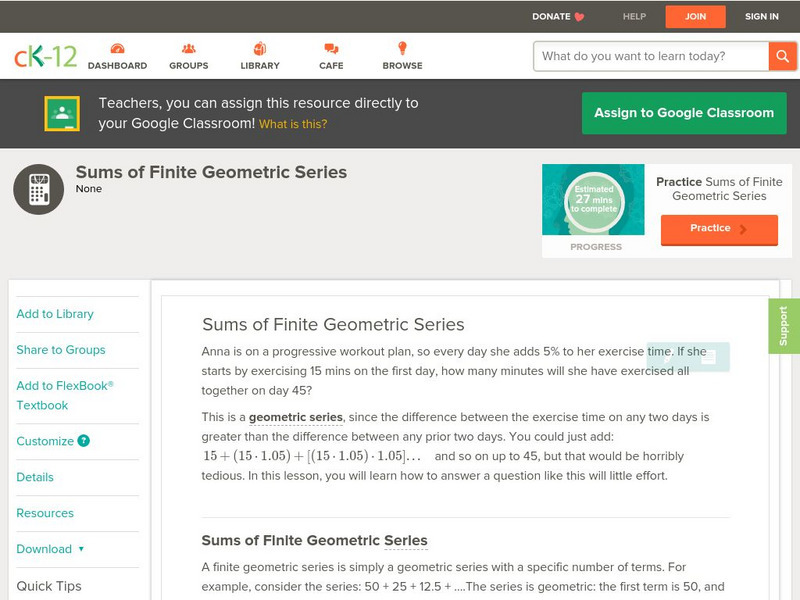Screen dimensions: 800x600
Task: Click the calculator subject icon
Action: pos(39,189)
